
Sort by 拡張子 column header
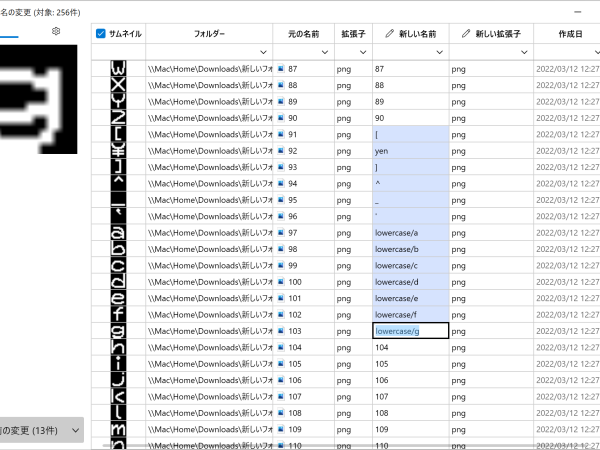point(353,34)
